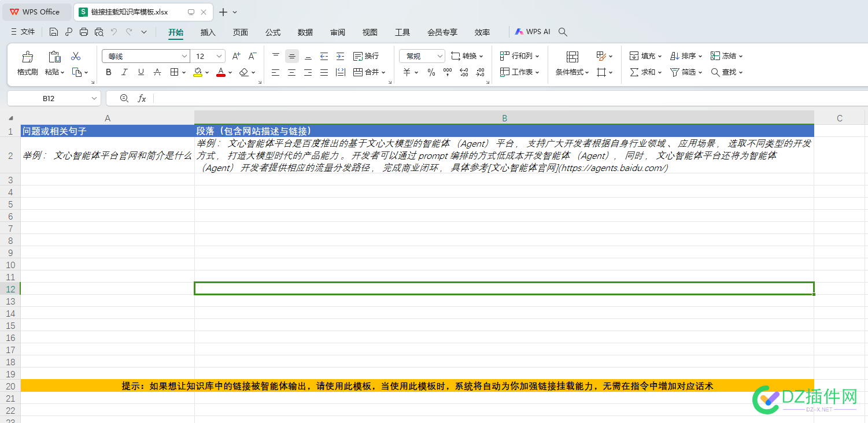The width and height of the screenshot is (868, 423).
Task: Click the Select All corner triangle
Action: click(10, 118)
